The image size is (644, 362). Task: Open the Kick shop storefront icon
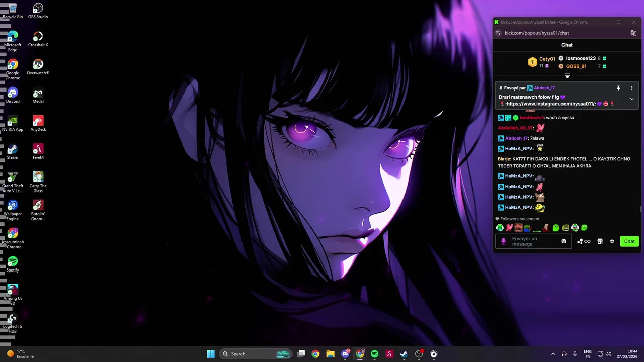[x=600, y=241]
